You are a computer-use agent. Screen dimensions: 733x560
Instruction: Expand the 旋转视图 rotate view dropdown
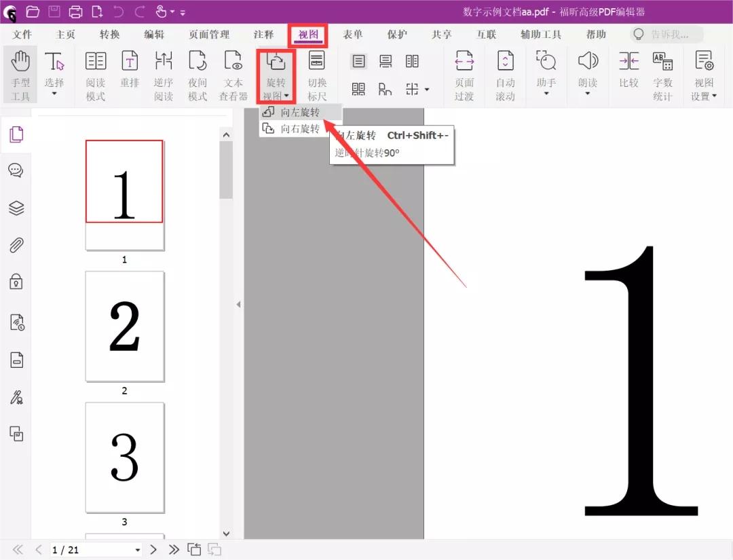click(x=276, y=96)
